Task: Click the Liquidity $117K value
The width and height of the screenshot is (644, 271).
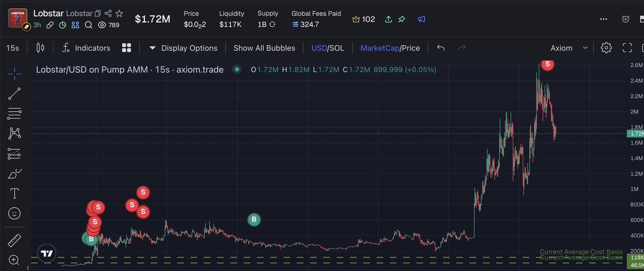Action: (x=230, y=25)
